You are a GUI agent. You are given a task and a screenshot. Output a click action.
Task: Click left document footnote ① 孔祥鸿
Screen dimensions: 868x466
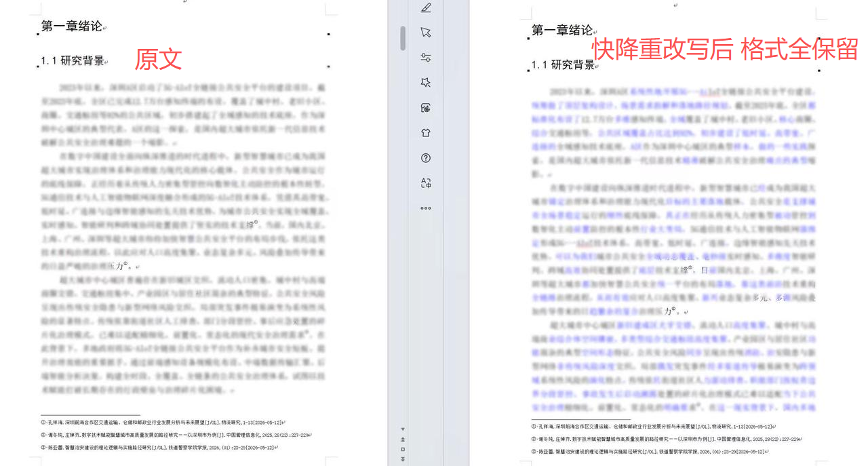pos(163,423)
